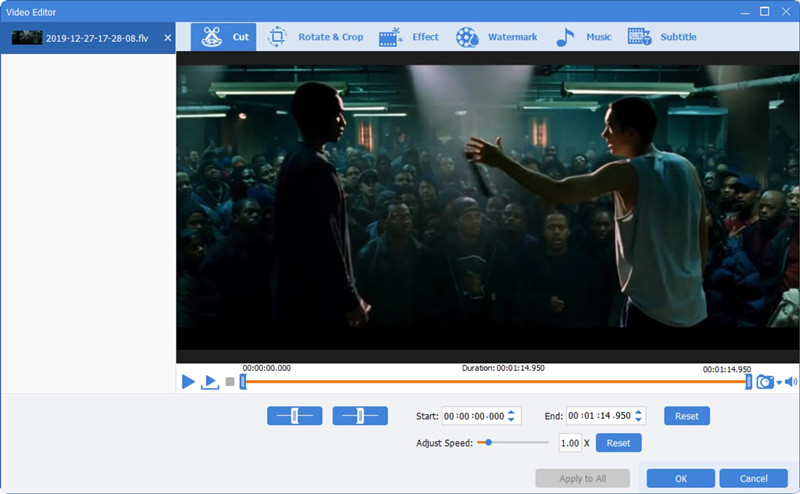Play the selected segment only

click(210, 382)
